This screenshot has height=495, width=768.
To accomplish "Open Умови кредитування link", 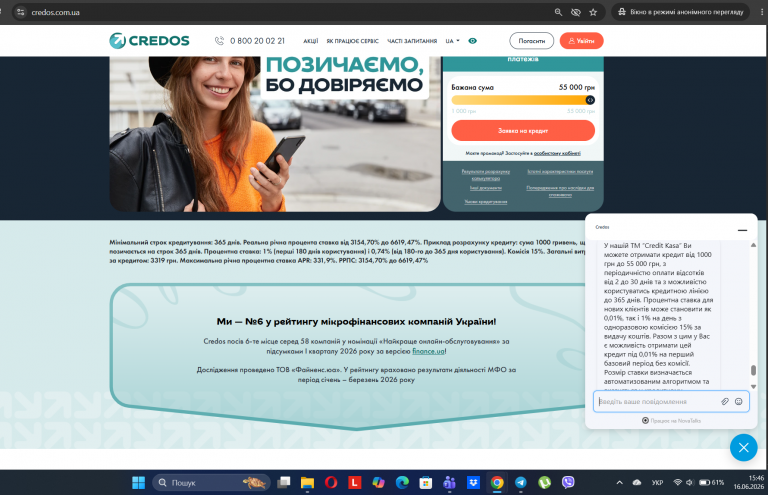I will coord(485,202).
